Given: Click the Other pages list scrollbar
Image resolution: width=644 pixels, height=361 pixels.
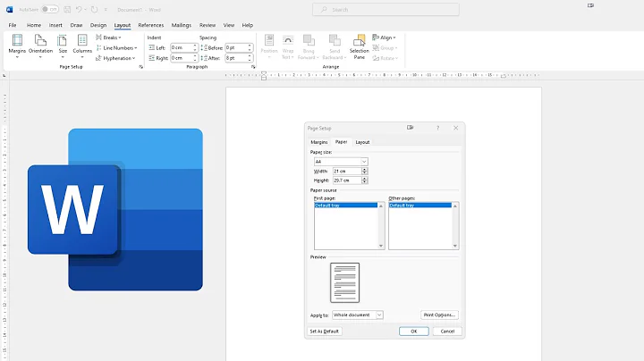Looking at the screenshot, I should [455, 225].
